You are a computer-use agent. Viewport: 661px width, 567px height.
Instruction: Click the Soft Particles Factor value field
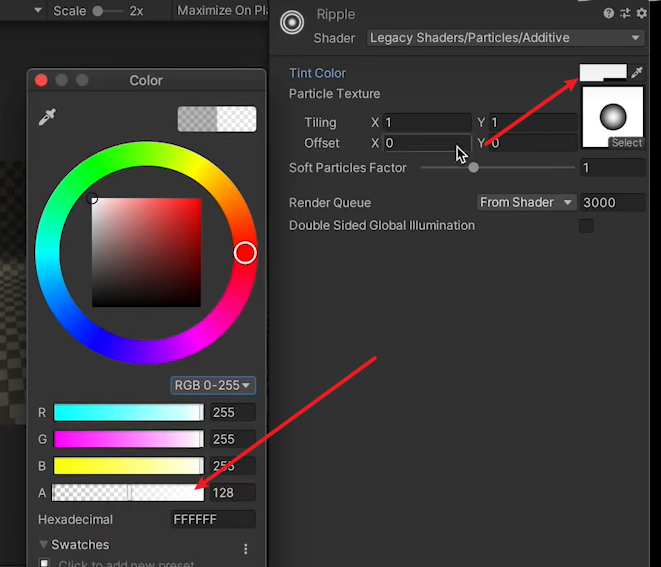coord(613,168)
